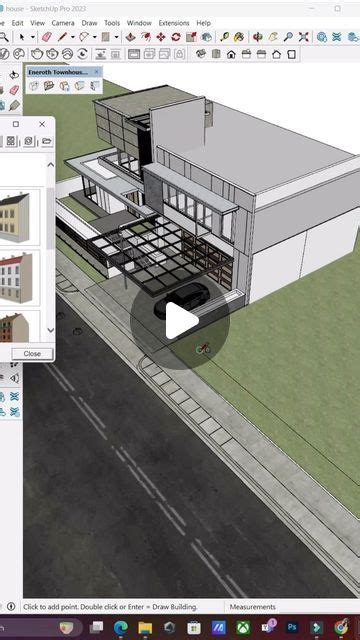Select the Line pencil tool
This screenshot has width=360, height=640.
click(62, 37)
